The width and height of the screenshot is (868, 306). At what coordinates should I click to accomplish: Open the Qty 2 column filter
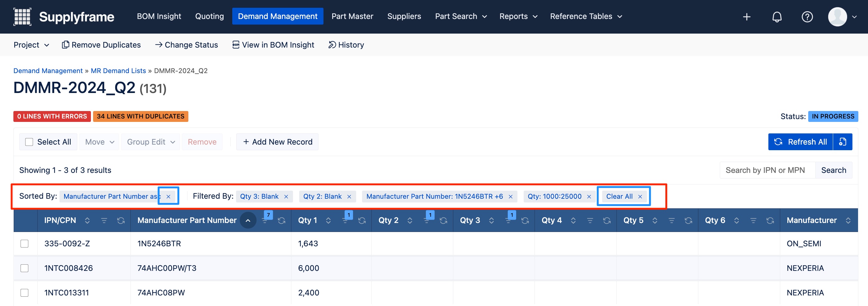tap(427, 220)
